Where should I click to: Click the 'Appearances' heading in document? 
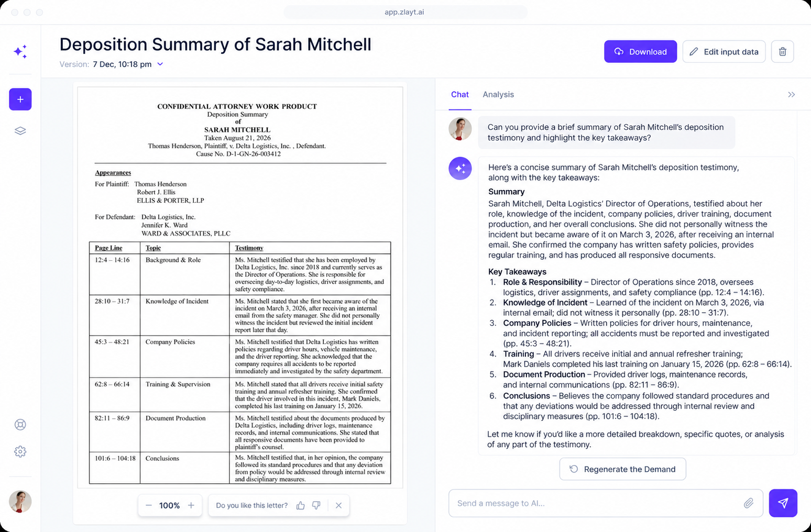tap(113, 173)
